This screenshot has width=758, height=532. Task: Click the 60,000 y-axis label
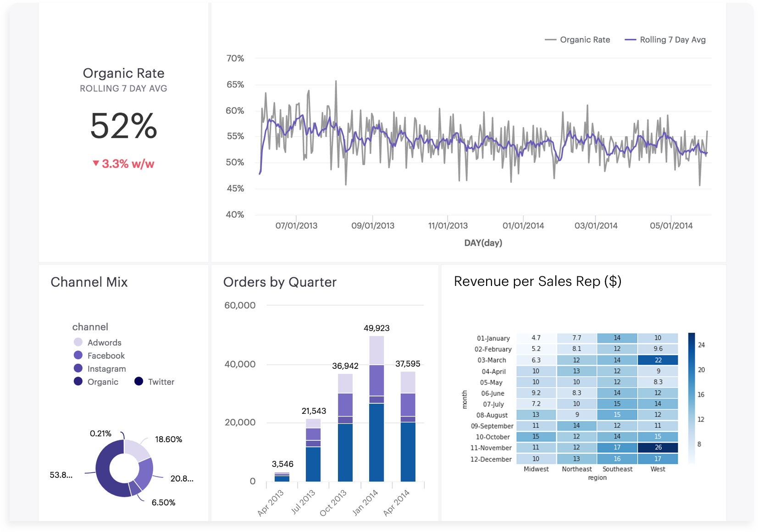240,306
